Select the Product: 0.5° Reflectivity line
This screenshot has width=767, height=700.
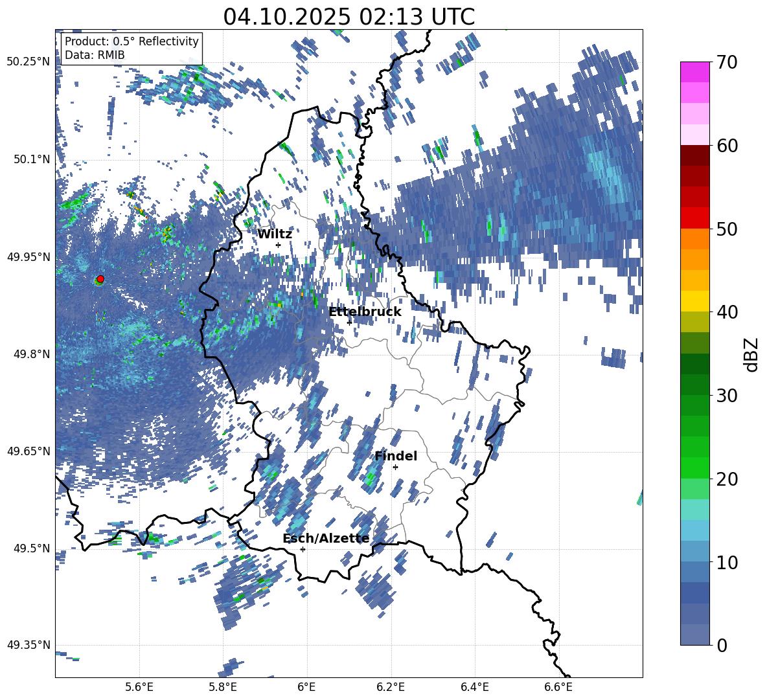(x=132, y=41)
